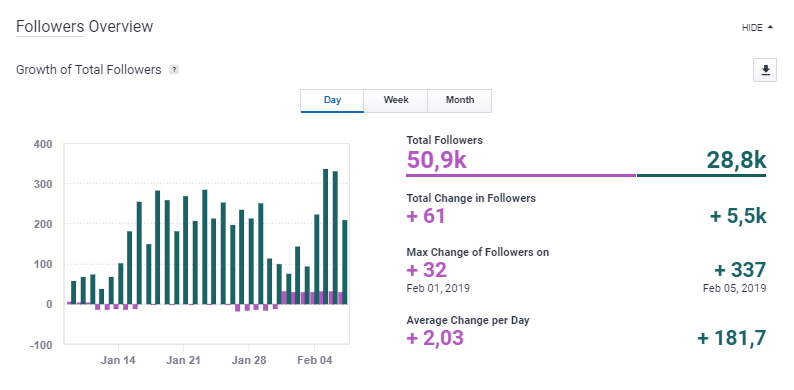This screenshot has width=794, height=390.
Task: Click the Followers Overview heading
Action: (x=85, y=26)
